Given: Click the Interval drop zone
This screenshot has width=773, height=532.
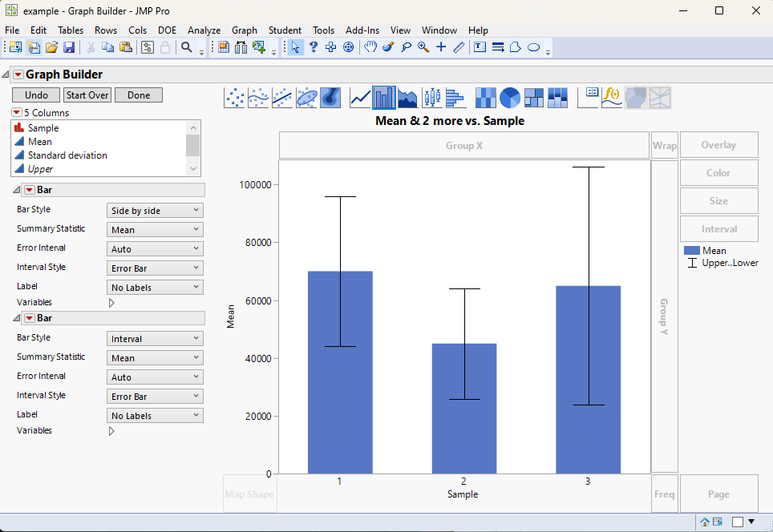Looking at the screenshot, I should pos(718,229).
